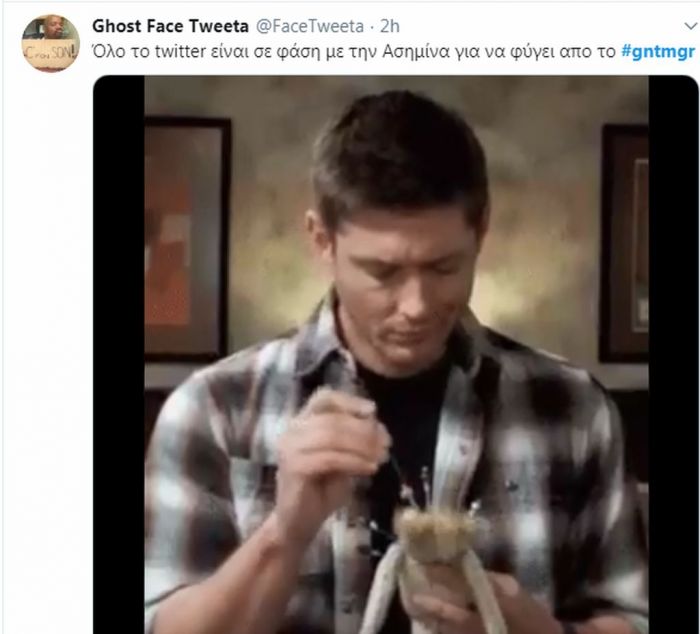Open Ghost Face Tweeta's profile avatar
This screenshot has height=634, width=700.
point(50,42)
